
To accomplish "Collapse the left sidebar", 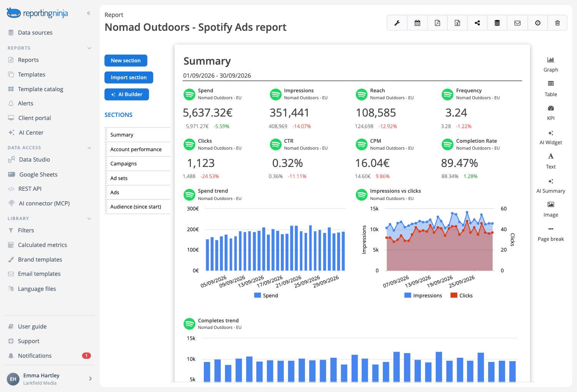I will click(x=88, y=13).
